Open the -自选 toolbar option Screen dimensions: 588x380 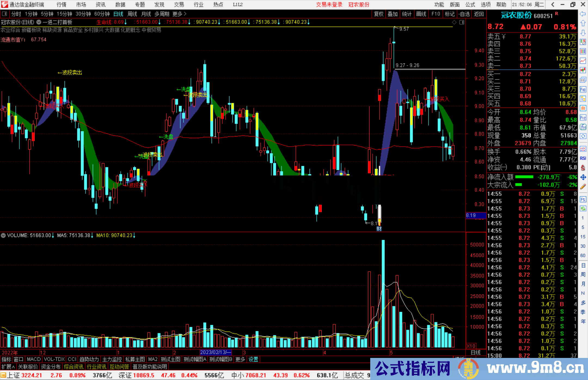pos(464,14)
